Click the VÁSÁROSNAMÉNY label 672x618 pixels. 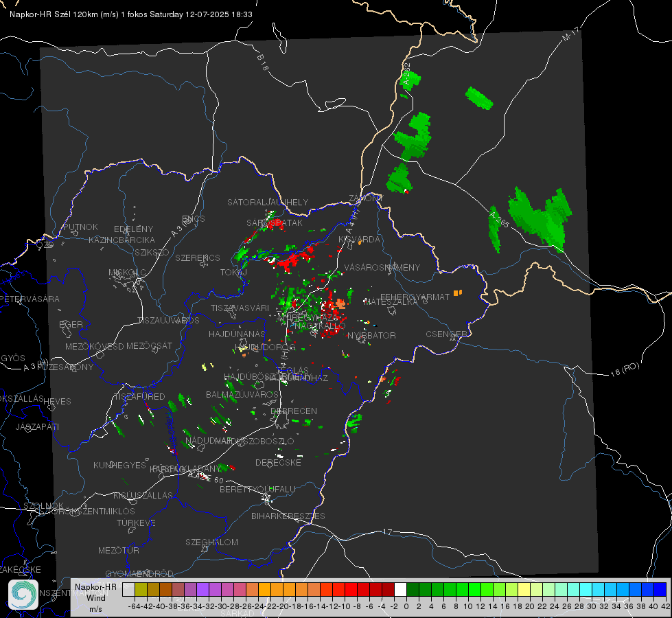click(x=382, y=267)
